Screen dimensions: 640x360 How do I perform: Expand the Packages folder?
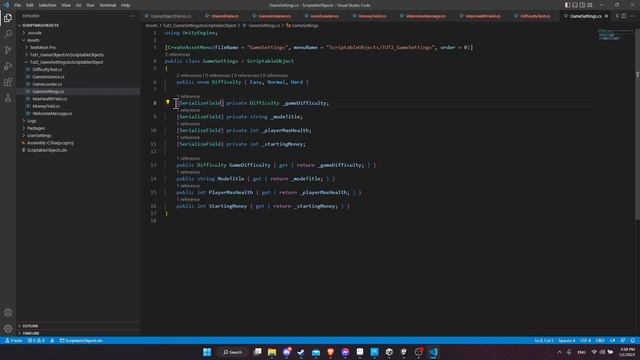click(x=36, y=128)
